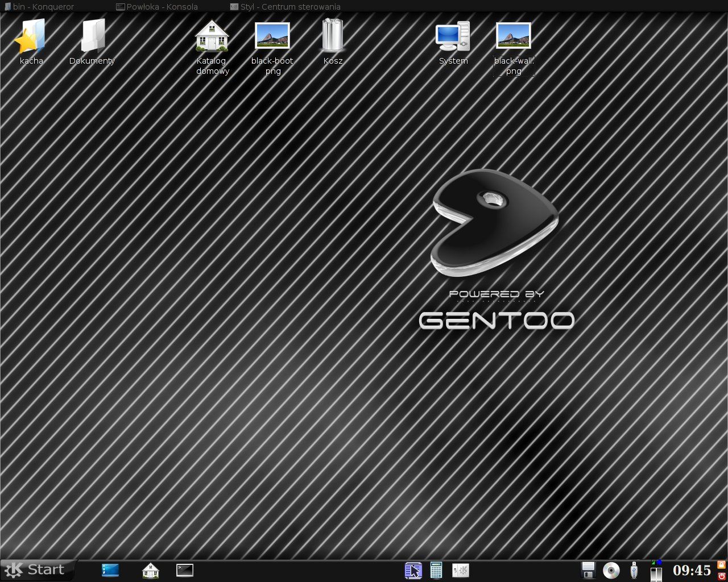The width and height of the screenshot is (728, 582).
Task: Open the home folder from the panel
Action: pyautogui.click(x=151, y=570)
